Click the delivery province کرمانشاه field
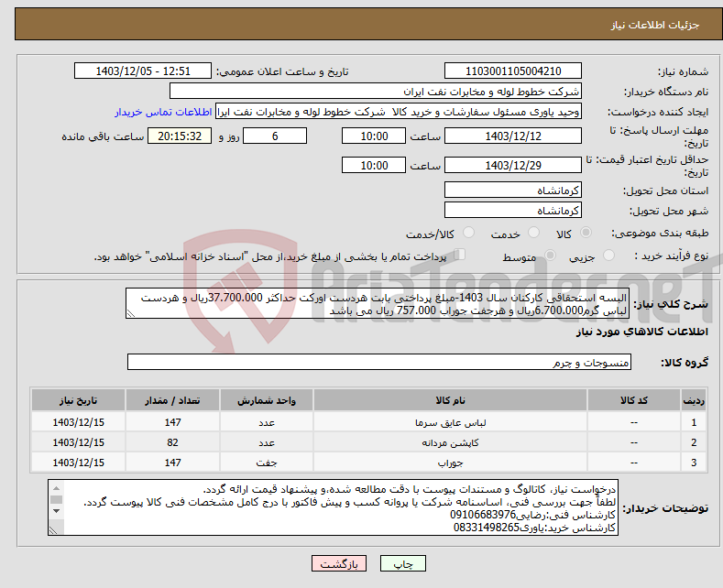Screen dimensions: 723x588 [x=513, y=190]
